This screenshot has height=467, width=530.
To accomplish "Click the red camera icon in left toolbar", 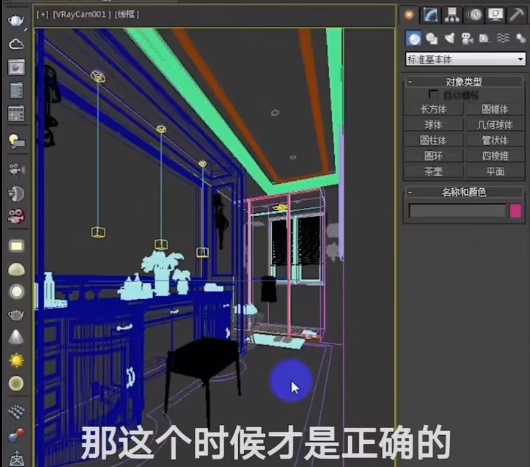I will [16, 216].
